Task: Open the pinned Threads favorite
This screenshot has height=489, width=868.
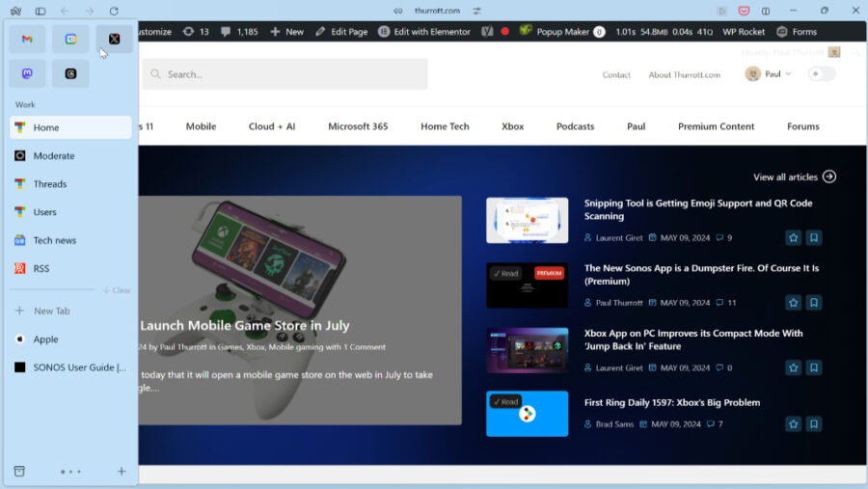Action: tap(70, 74)
